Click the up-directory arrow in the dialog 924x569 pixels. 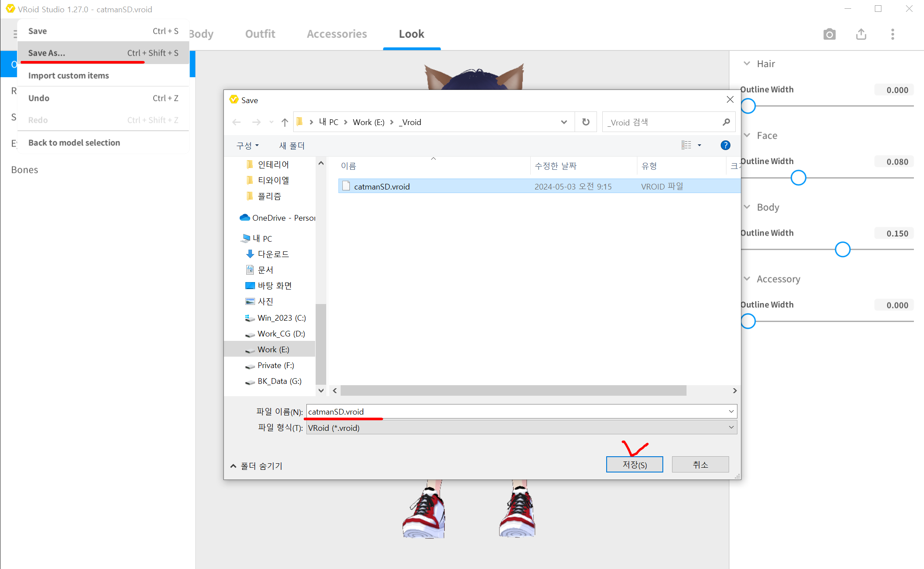pos(284,122)
